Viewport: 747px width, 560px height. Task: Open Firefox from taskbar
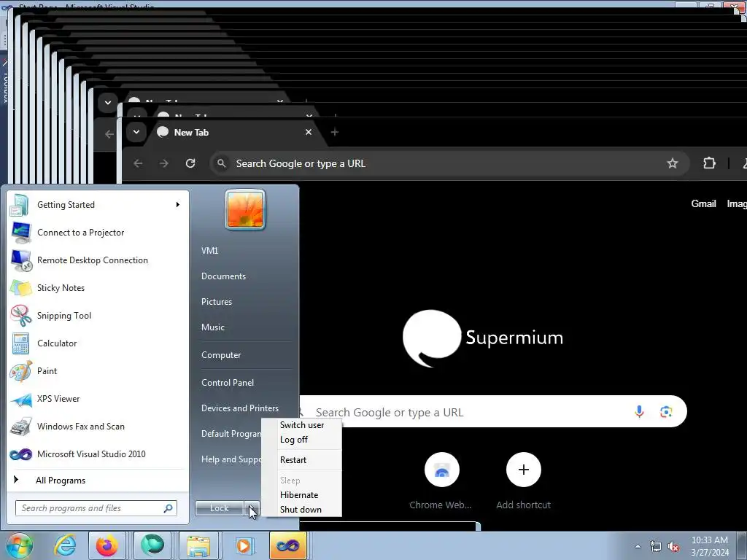pos(107,545)
